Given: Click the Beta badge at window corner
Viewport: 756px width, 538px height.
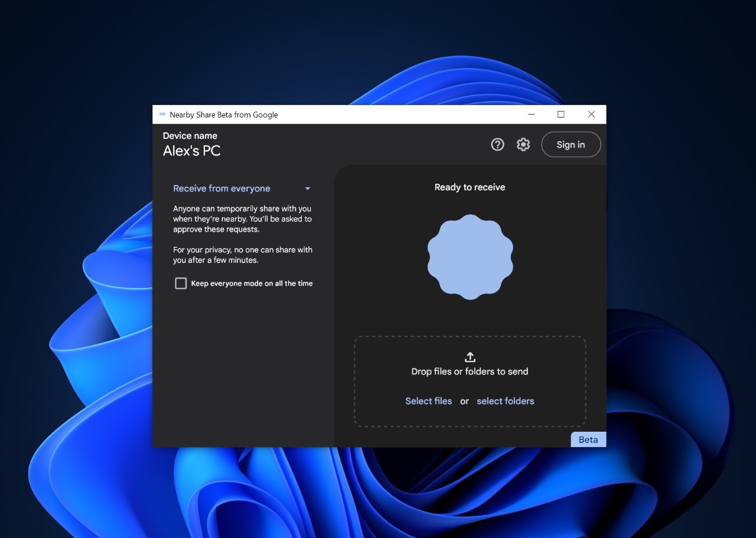Looking at the screenshot, I should [x=588, y=439].
